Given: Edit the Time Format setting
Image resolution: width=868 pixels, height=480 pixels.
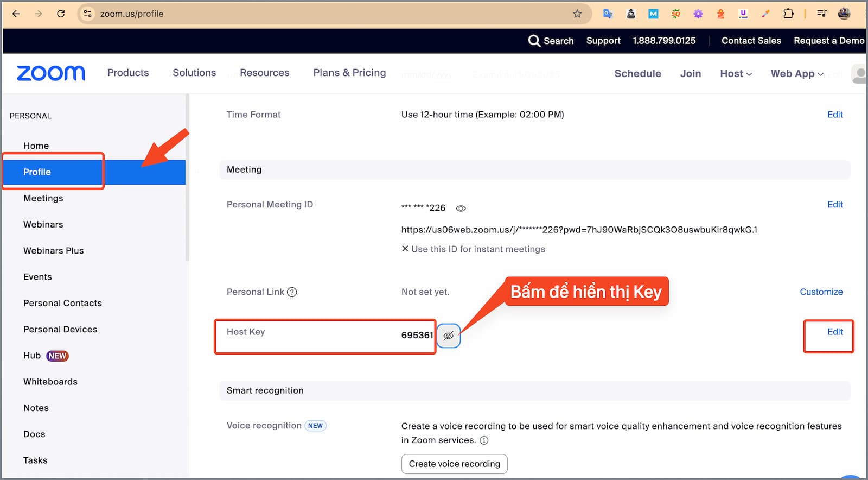Looking at the screenshot, I should tap(835, 115).
